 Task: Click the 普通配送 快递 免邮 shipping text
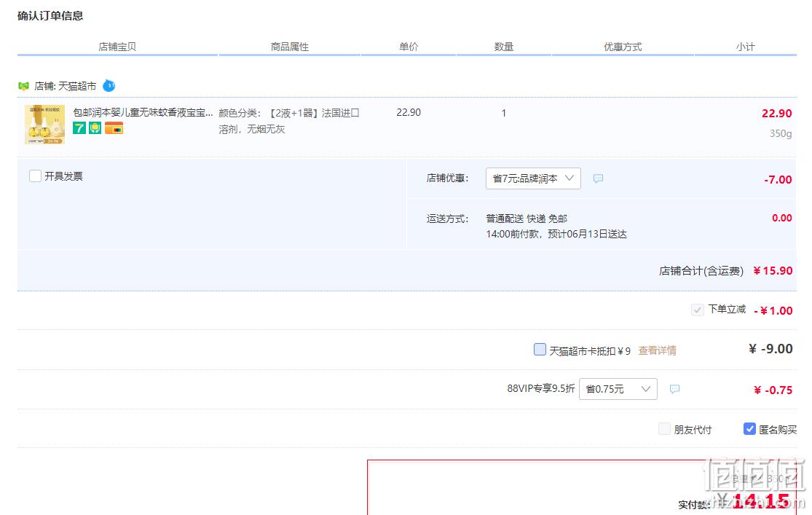[527, 219]
